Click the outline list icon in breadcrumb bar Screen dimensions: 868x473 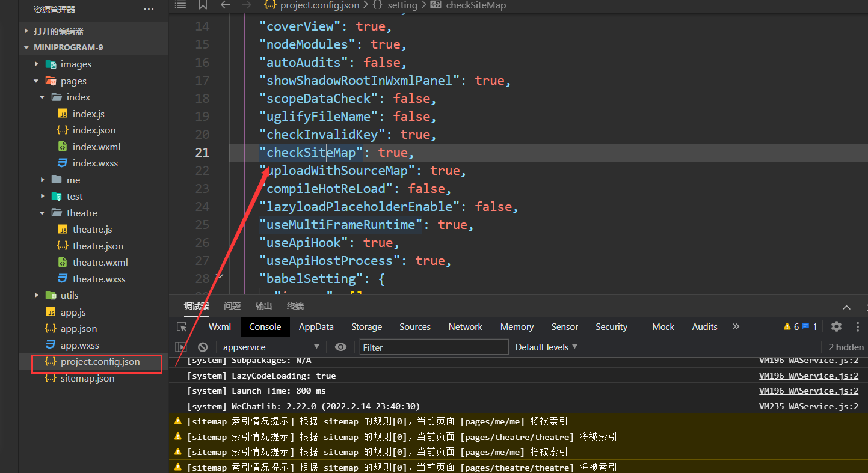[180, 5]
